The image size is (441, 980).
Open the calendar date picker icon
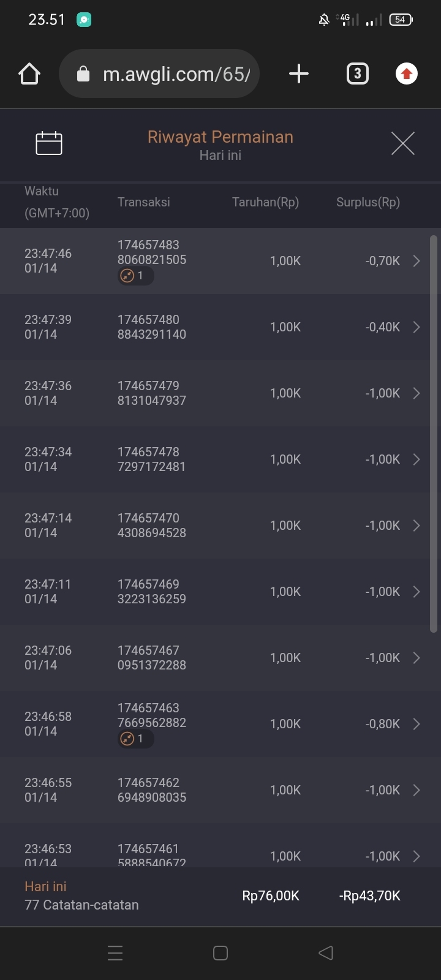[49, 143]
